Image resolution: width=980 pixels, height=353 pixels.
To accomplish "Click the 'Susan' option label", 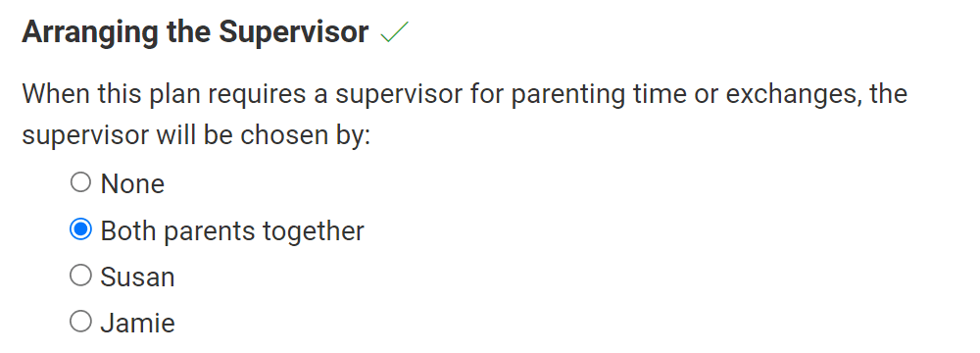I will (x=137, y=277).
